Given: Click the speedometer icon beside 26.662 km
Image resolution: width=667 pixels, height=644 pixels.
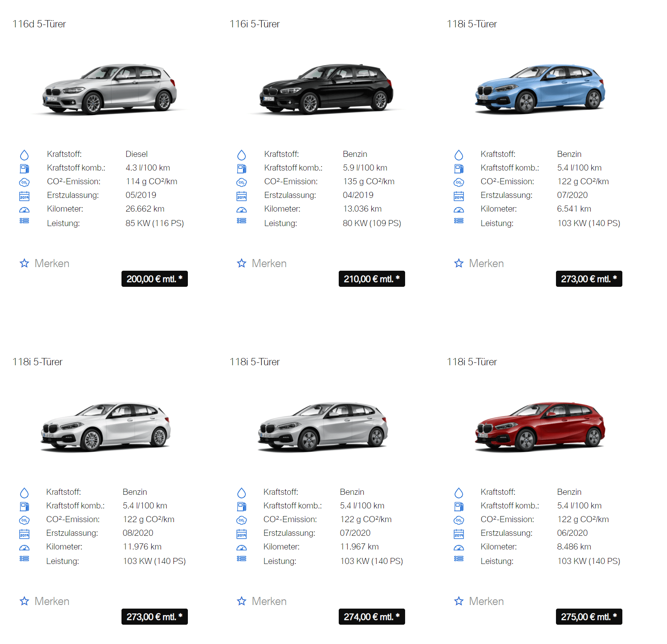Looking at the screenshot, I should tap(24, 210).
